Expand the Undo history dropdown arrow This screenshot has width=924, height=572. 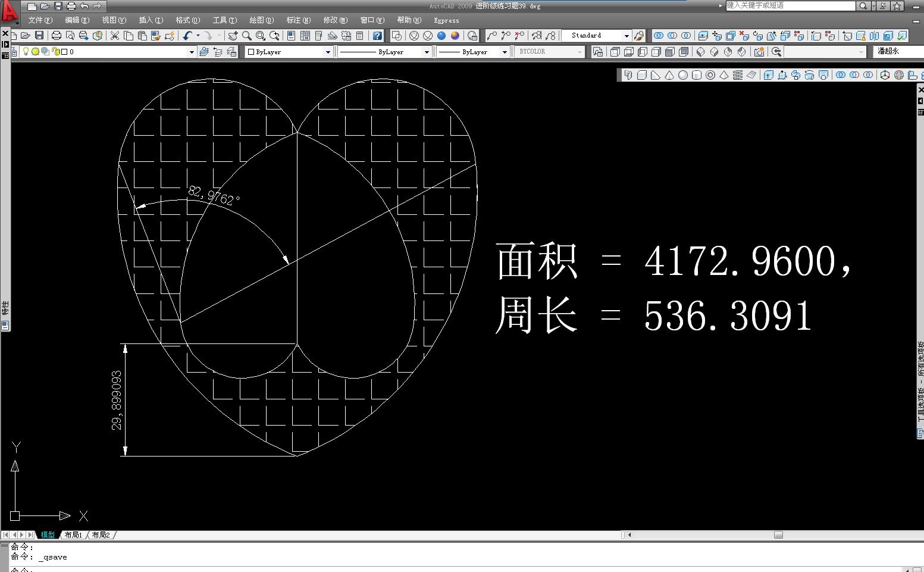click(x=198, y=36)
